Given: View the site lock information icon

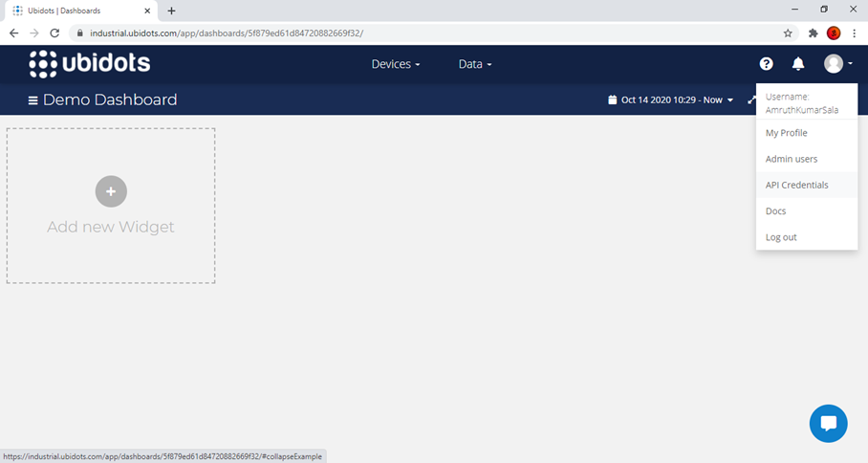Looking at the screenshot, I should click(79, 33).
